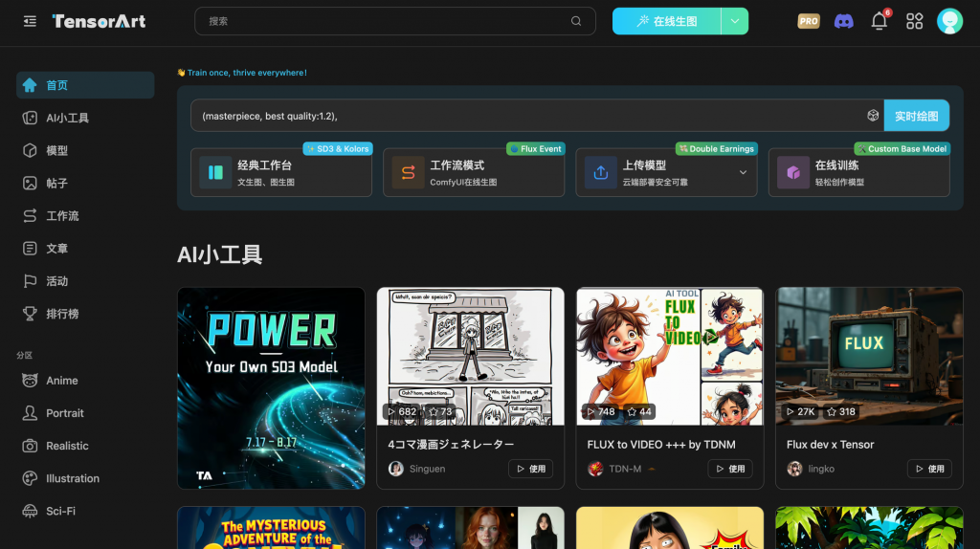Click the 4コマ漫画ジェネレーター title
The height and width of the screenshot is (549, 980).
click(x=451, y=444)
